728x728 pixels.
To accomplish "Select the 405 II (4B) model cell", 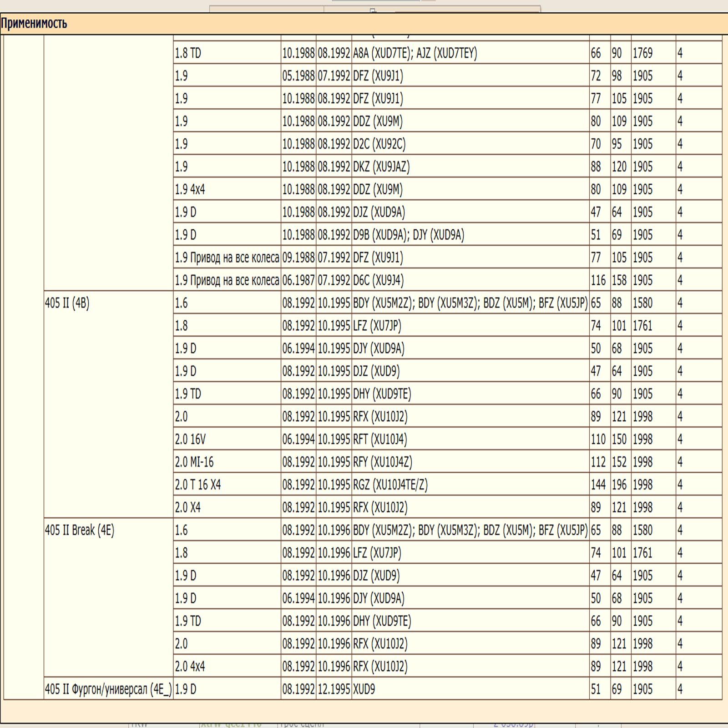I will tap(67, 303).
